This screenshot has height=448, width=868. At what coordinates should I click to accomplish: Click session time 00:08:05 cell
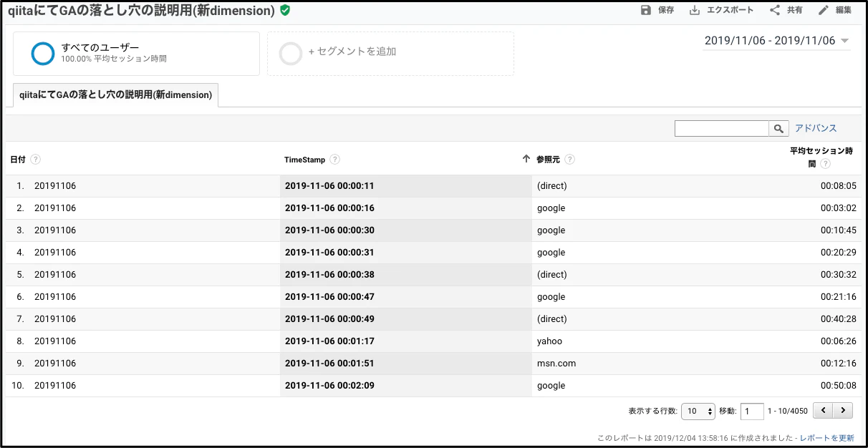click(839, 186)
